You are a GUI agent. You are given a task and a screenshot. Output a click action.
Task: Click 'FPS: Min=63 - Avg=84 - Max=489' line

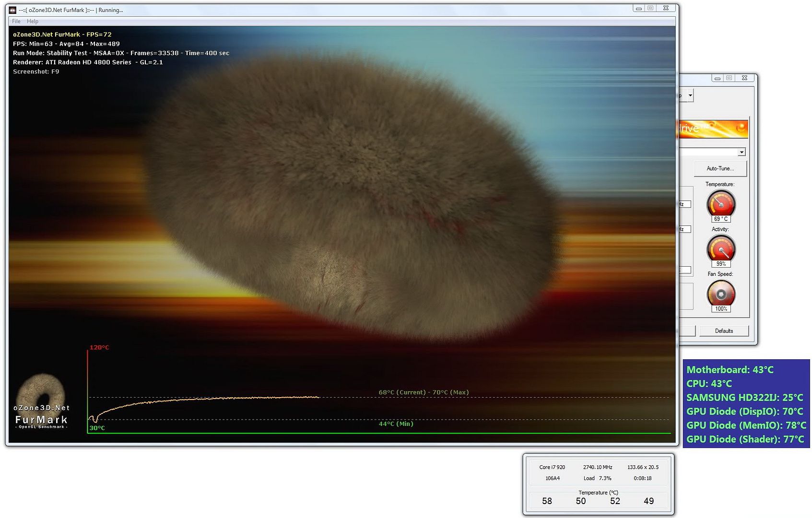coord(66,44)
